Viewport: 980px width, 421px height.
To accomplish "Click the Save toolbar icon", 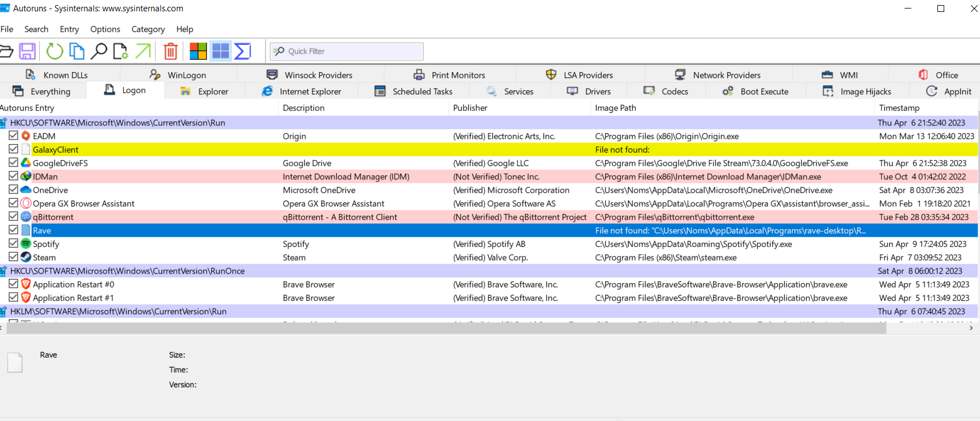I will point(27,51).
